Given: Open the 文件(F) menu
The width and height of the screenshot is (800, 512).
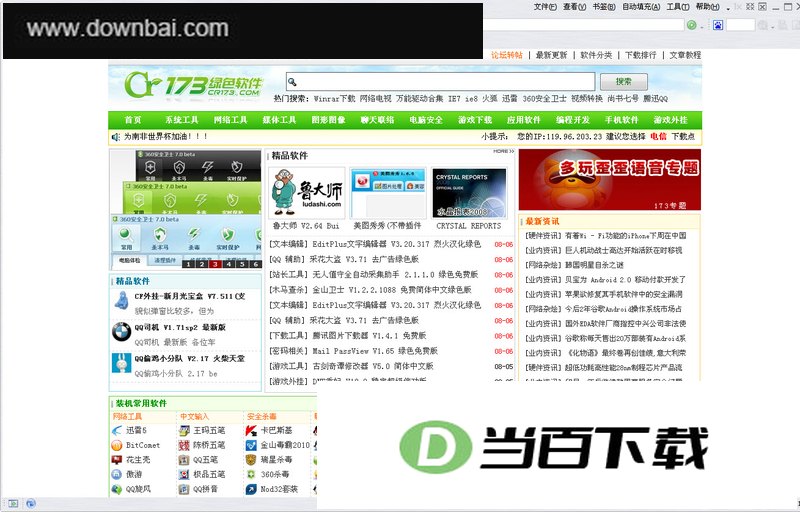Looking at the screenshot, I should [545, 7].
